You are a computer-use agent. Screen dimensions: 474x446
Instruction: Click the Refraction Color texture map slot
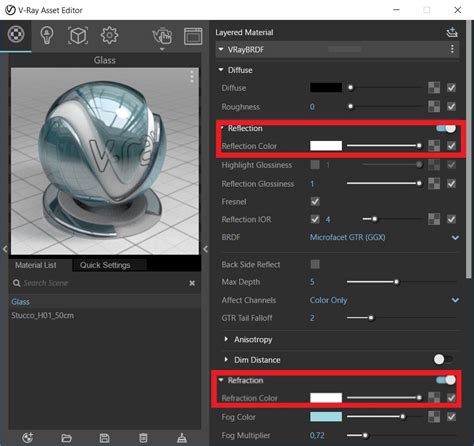[x=434, y=397]
